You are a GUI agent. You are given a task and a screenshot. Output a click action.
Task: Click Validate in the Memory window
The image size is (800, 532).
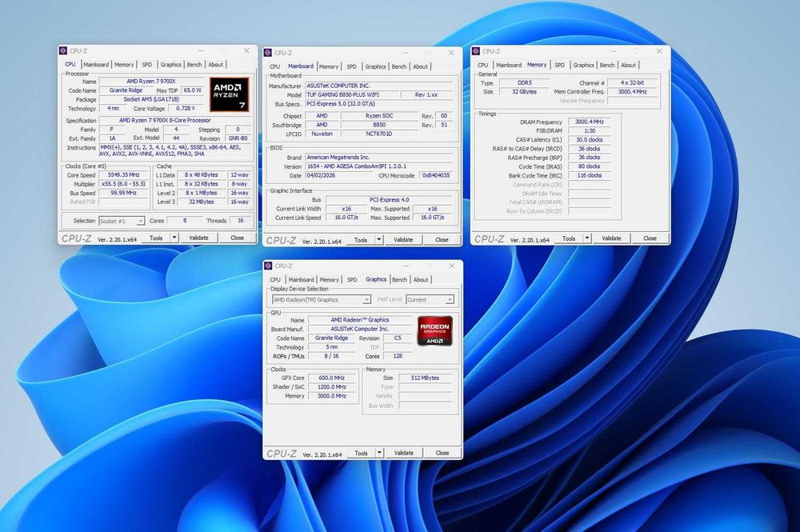[x=611, y=238]
